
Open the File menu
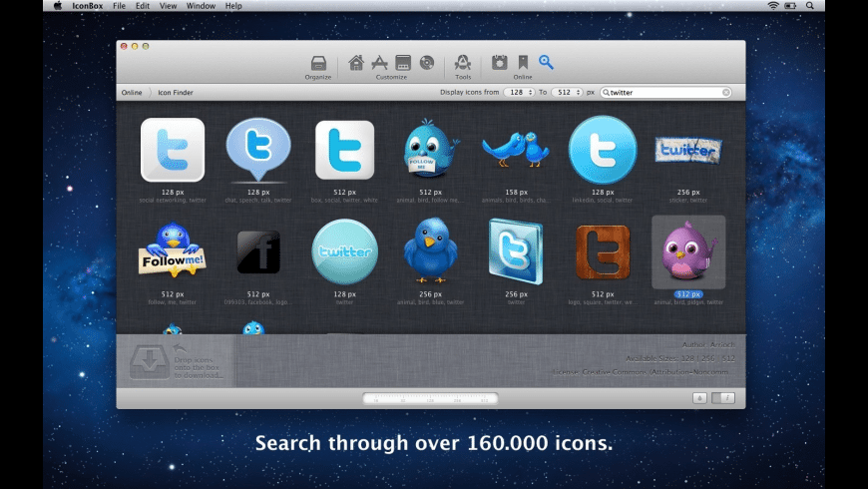coord(119,6)
